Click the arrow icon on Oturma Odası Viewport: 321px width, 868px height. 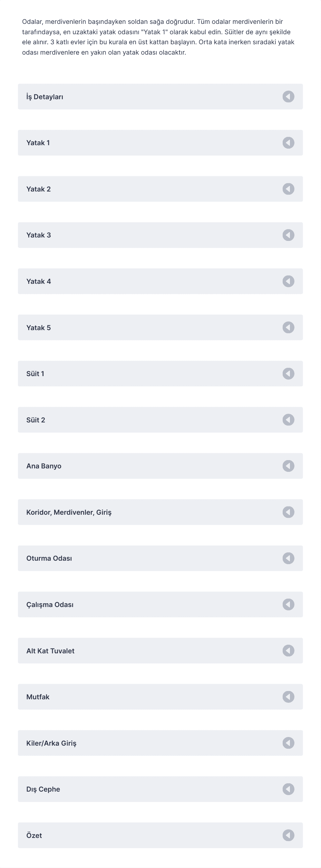click(x=288, y=558)
